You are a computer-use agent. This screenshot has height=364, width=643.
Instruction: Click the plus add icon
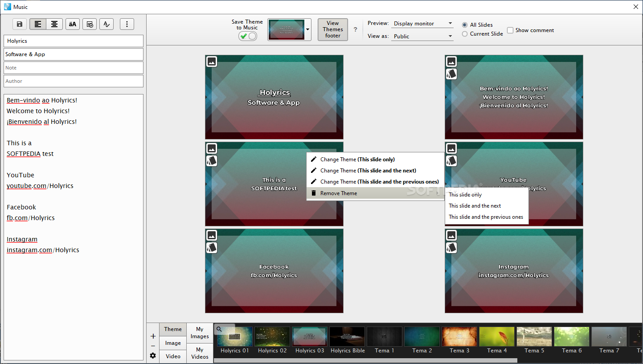[153, 336]
